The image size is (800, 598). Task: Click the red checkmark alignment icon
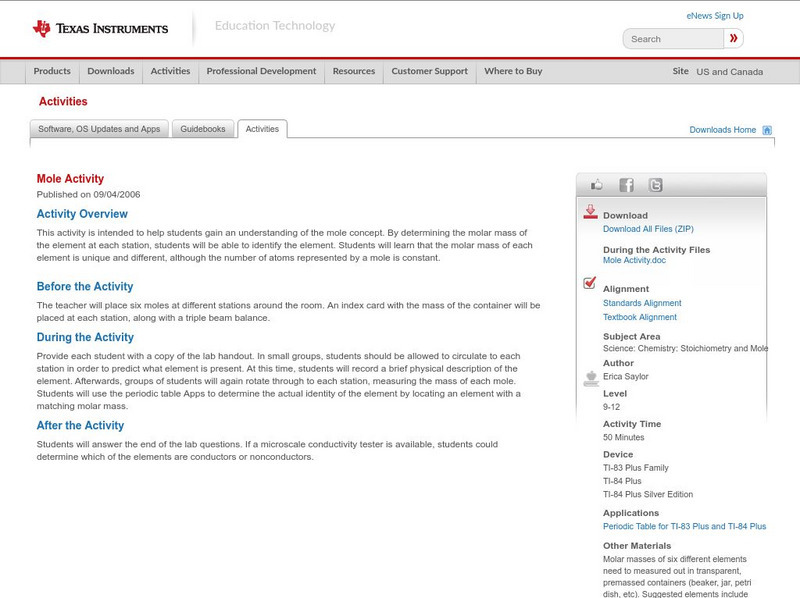[589, 282]
